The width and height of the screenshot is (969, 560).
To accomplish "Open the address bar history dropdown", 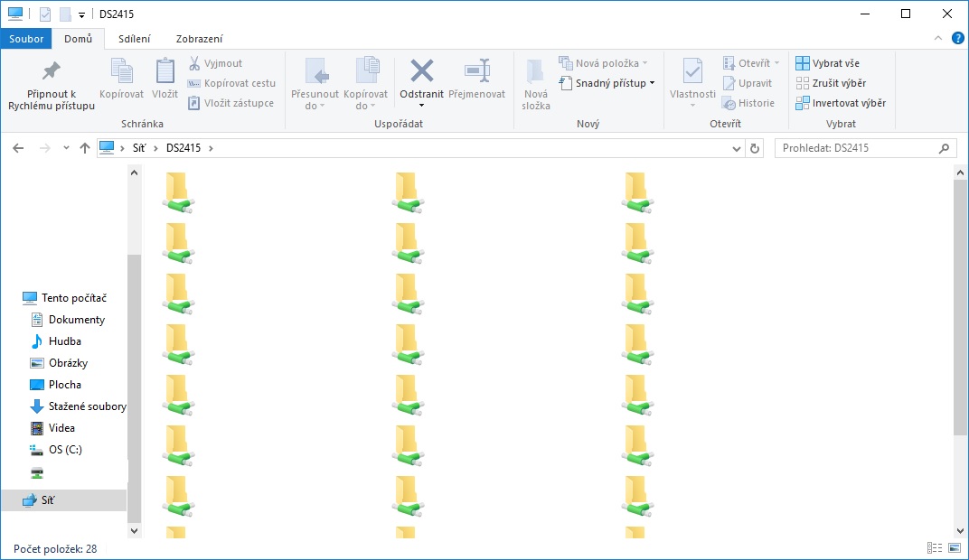I will [737, 148].
